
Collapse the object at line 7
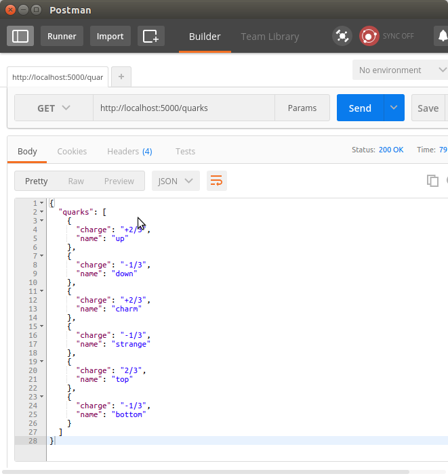point(42,256)
